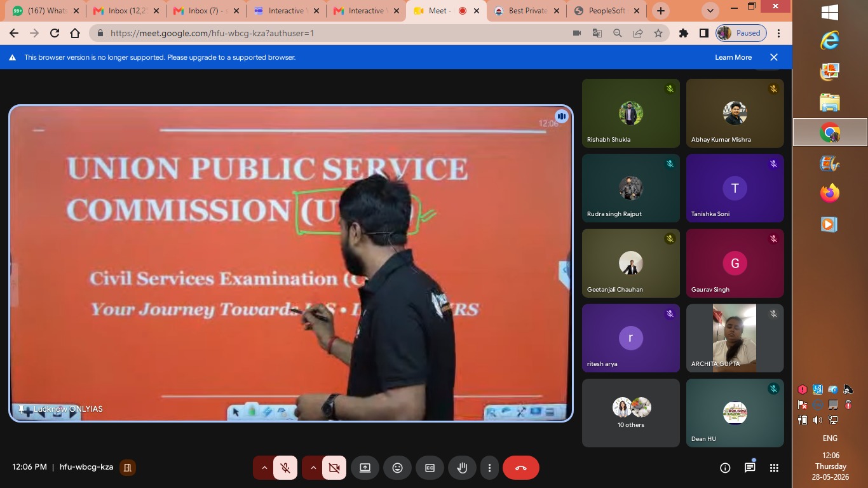Select Rishabh Shukla's participant tile

point(631,113)
